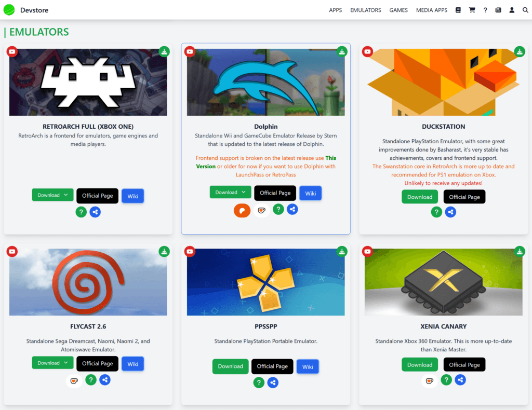This screenshot has width=532, height=410.
Task: Expand the Dolphin Download dropdown
Action: [230, 193]
